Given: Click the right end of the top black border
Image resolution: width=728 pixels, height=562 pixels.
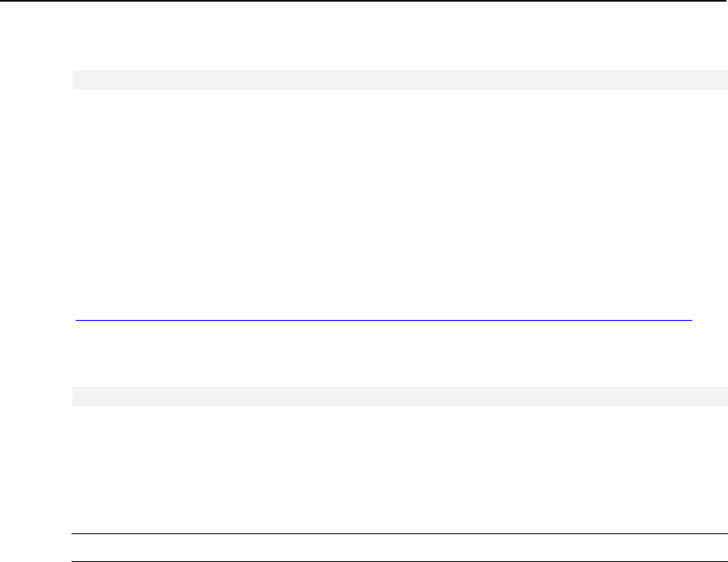Looking at the screenshot, I should coord(725,1).
